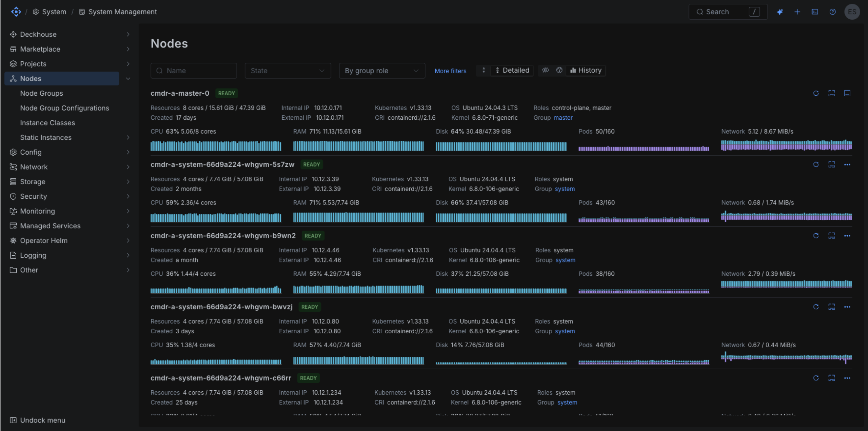Open the By group role dropdown
868x431 pixels.
(x=382, y=71)
